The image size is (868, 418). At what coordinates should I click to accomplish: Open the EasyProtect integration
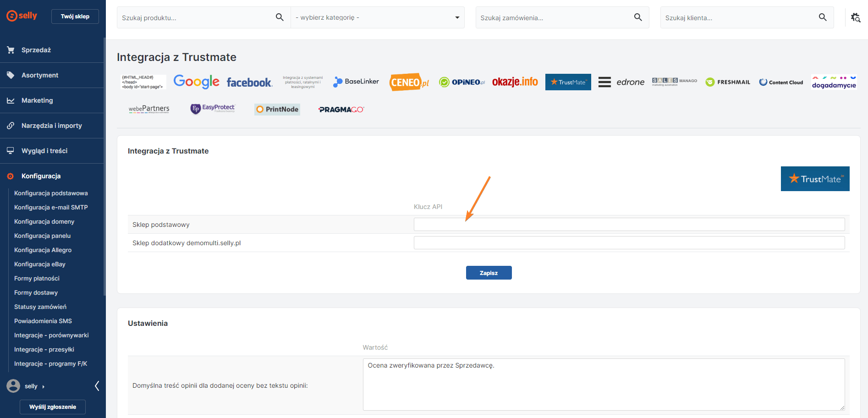point(213,109)
